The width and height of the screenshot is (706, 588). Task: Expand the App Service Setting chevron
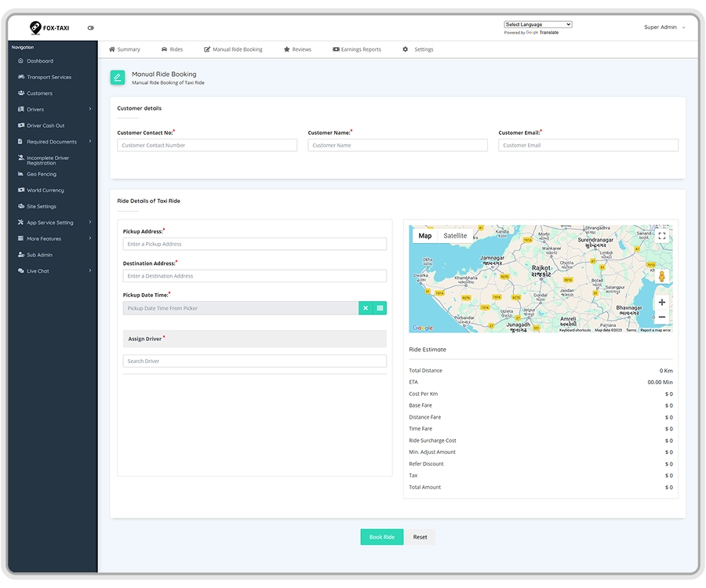[90, 222]
